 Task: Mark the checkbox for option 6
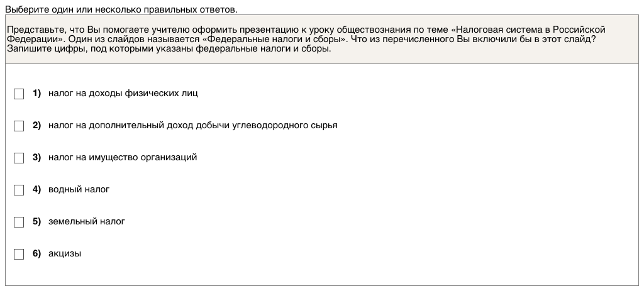pos(19,254)
